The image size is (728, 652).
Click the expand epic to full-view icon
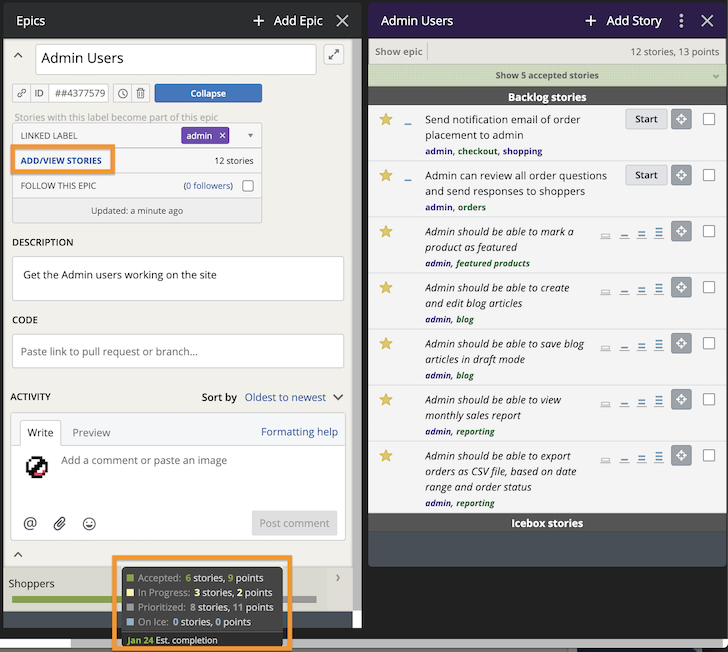pyautogui.click(x=333, y=55)
